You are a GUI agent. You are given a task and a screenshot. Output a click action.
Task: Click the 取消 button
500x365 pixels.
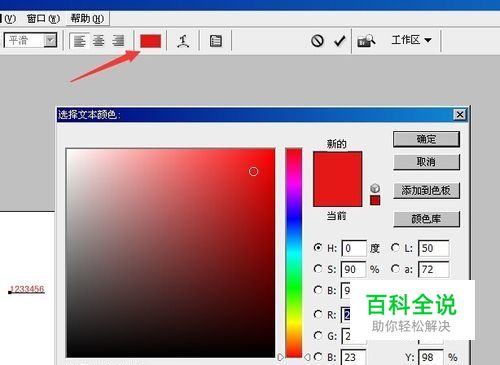(426, 162)
